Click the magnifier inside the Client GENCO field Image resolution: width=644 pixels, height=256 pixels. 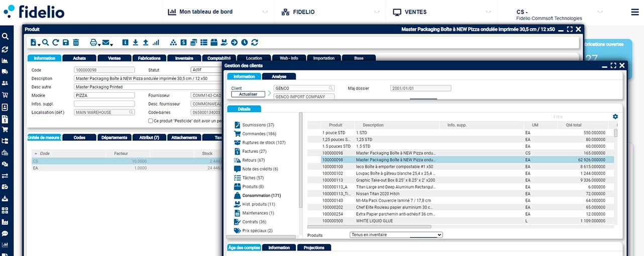(x=331, y=88)
